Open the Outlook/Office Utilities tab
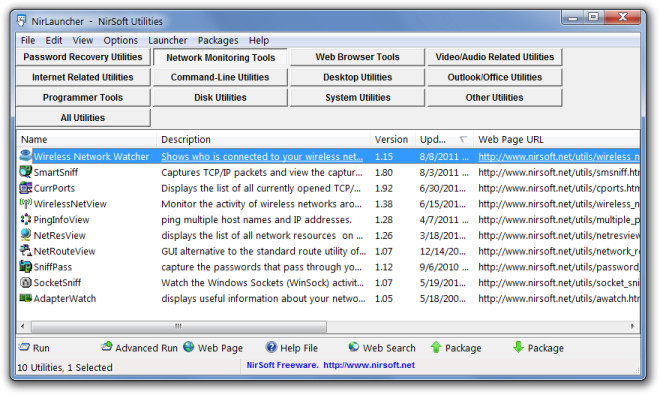 click(495, 77)
